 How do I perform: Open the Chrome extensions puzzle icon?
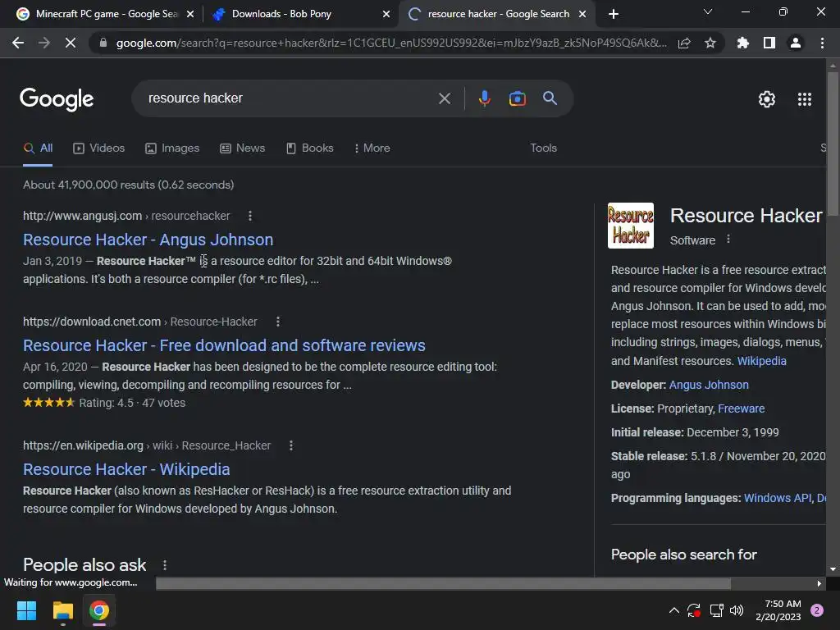click(x=743, y=43)
